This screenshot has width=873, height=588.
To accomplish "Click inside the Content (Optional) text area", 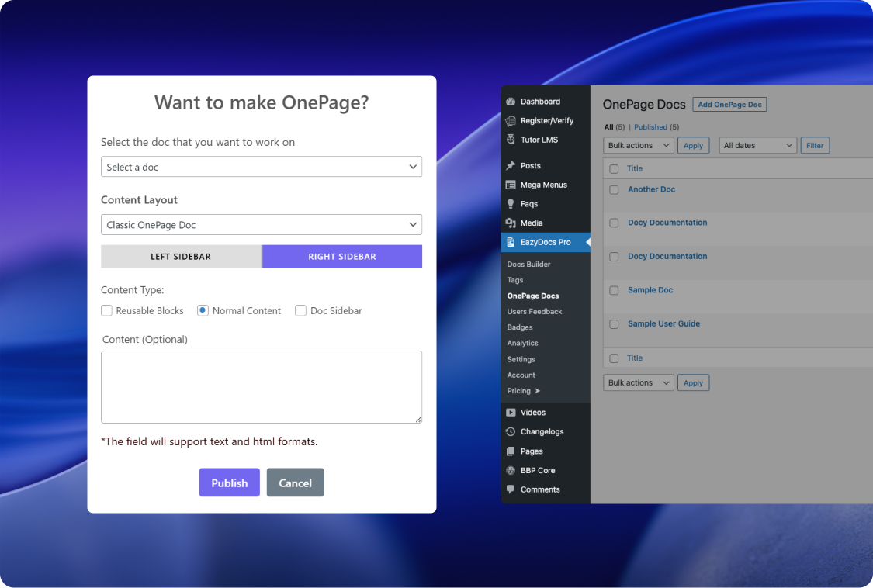I will [261, 386].
